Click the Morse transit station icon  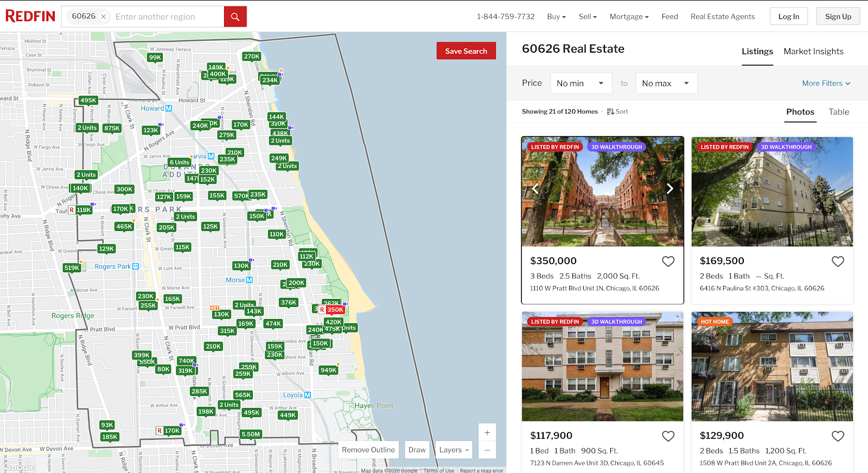click(250, 280)
